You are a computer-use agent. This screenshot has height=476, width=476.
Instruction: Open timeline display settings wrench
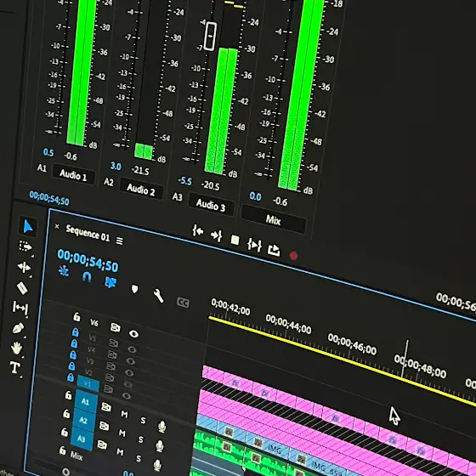point(158,296)
